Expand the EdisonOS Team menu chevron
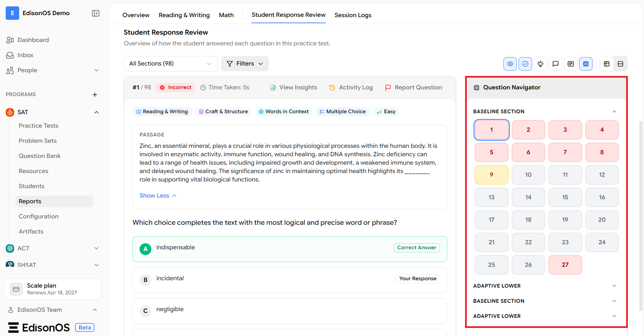Image resolution: width=644 pixels, height=336 pixels. point(95,310)
